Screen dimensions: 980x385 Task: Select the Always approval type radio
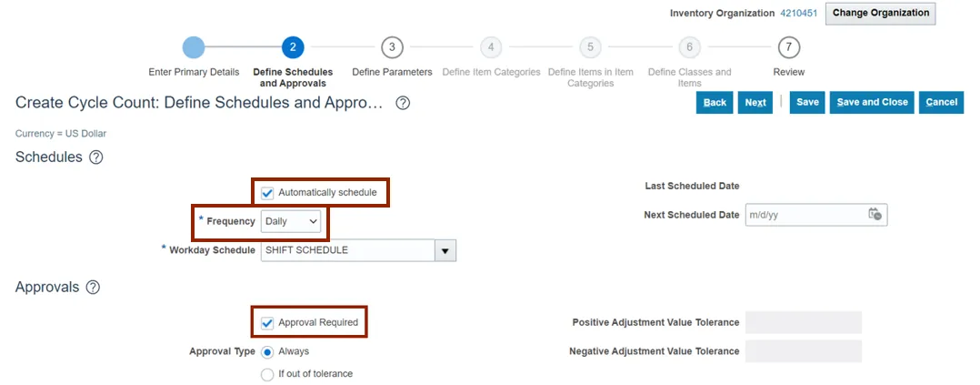tap(267, 351)
